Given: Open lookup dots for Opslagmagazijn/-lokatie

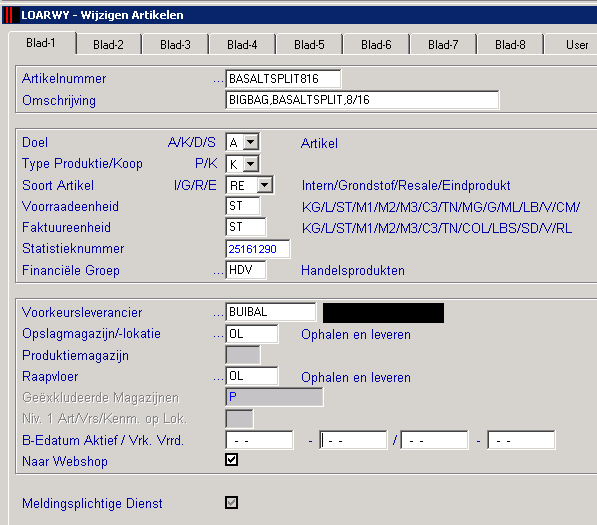Looking at the screenshot, I should point(218,336).
